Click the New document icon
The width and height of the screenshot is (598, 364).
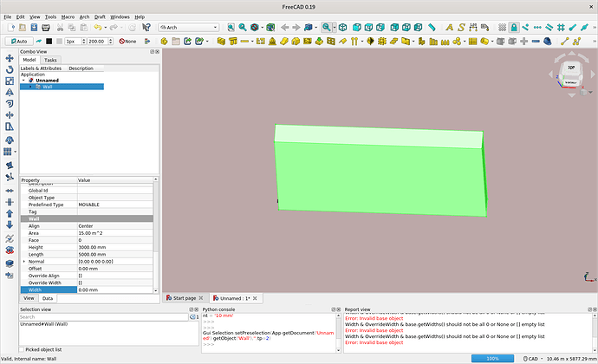11,28
